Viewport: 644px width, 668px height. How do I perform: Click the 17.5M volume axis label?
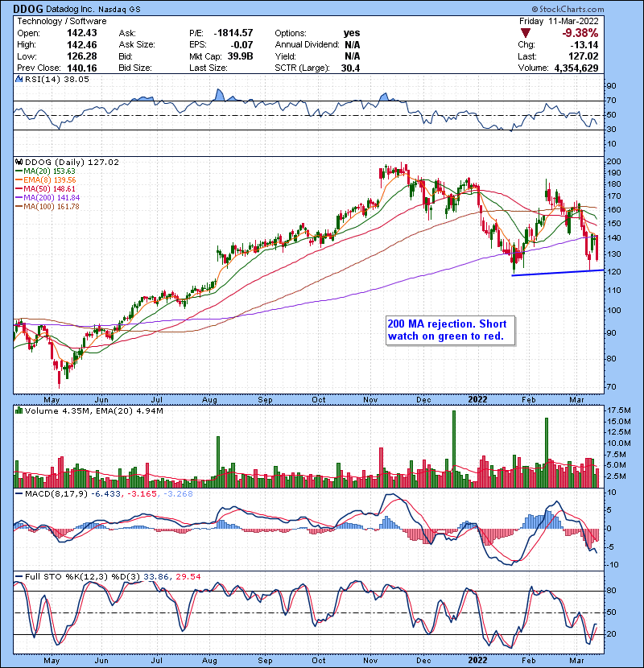(619, 410)
